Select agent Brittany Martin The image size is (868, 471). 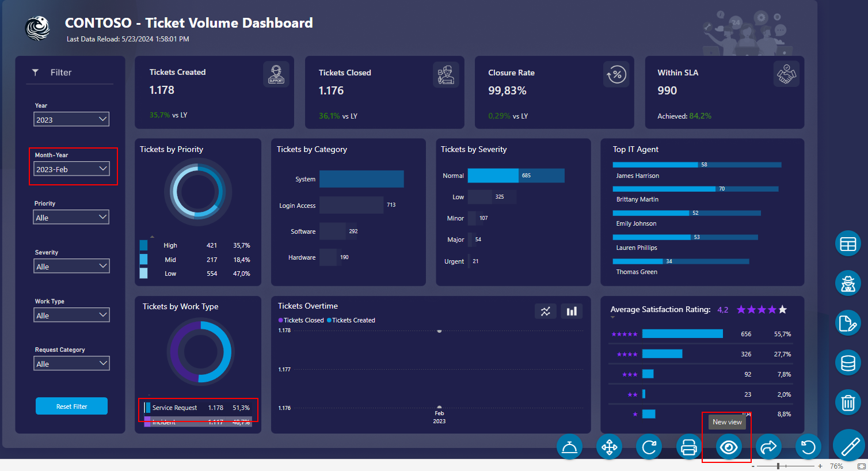tap(637, 199)
